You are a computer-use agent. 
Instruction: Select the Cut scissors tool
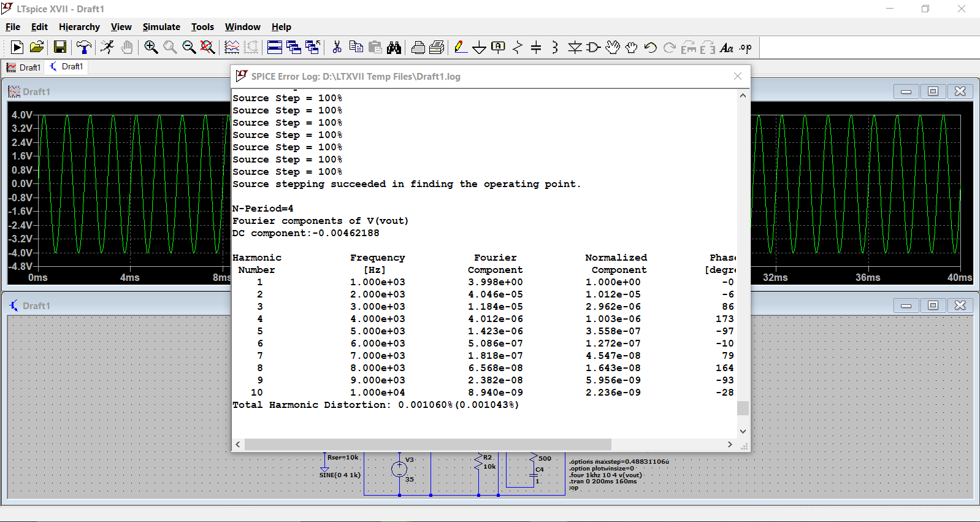click(337, 47)
